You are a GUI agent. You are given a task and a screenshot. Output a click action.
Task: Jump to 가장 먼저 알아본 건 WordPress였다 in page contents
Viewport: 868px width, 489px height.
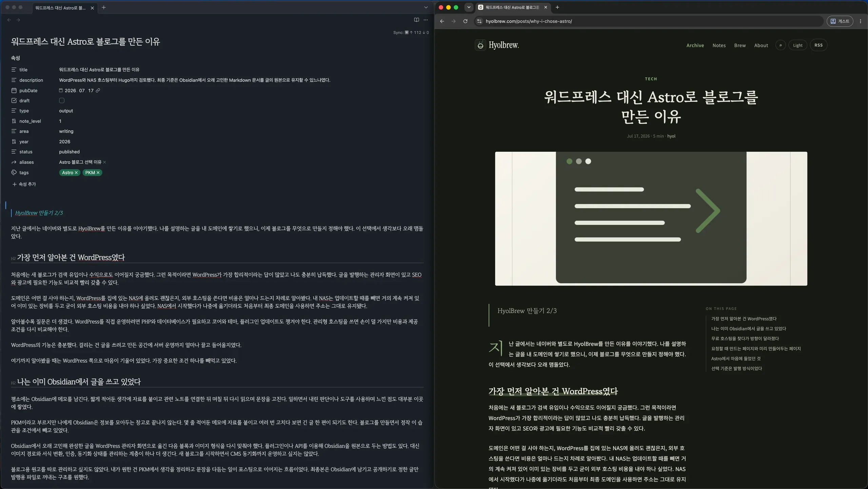point(744,319)
